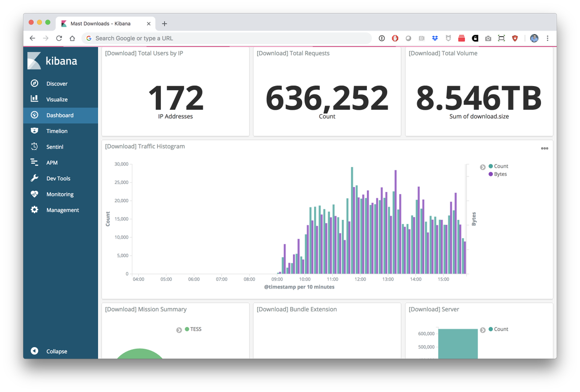The width and height of the screenshot is (580, 392).
Task: Go forward in the browser
Action: pyautogui.click(x=45, y=38)
